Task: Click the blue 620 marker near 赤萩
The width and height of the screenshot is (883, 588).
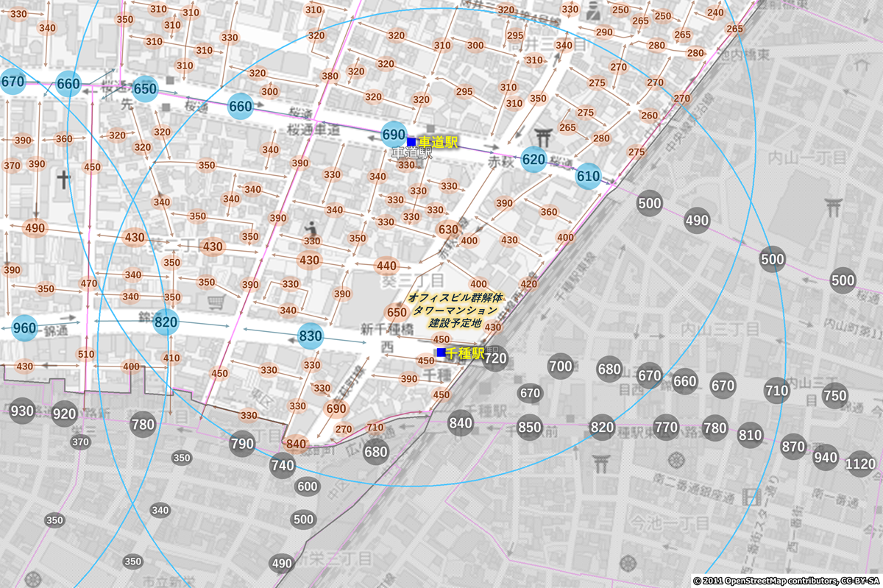Action: [534, 160]
